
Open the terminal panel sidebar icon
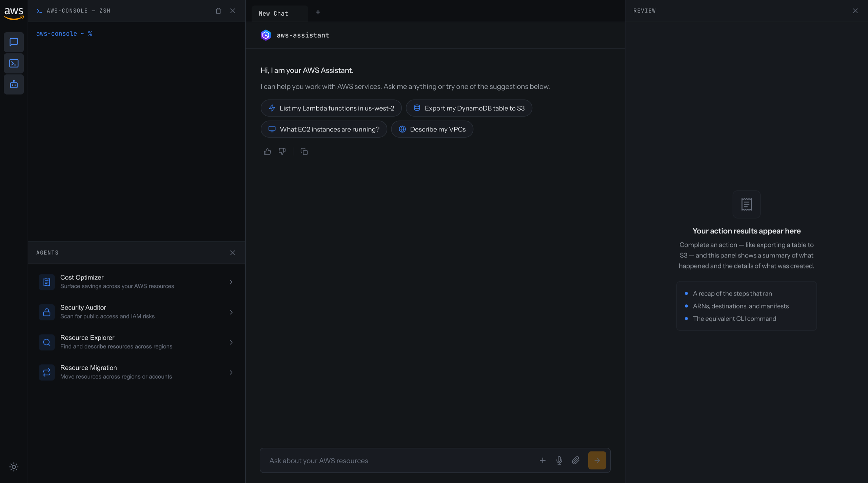(x=14, y=63)
